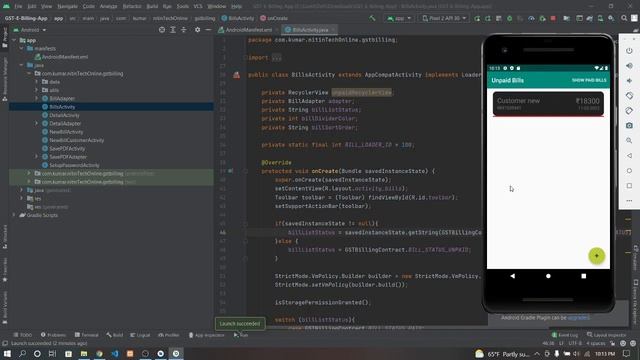Expand the DetailAdapter class node
The image size is (640, 360).
pyautogui.click(x=36, y=123)
